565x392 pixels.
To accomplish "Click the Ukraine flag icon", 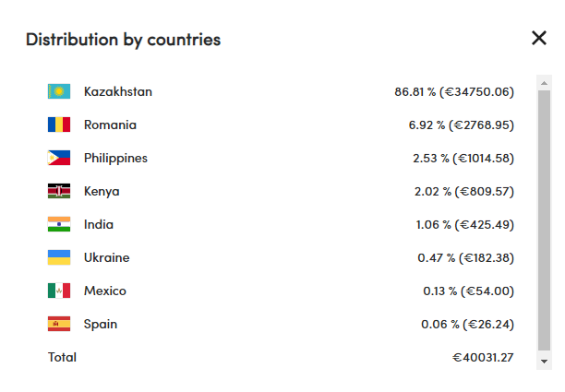I will [59, 257].
